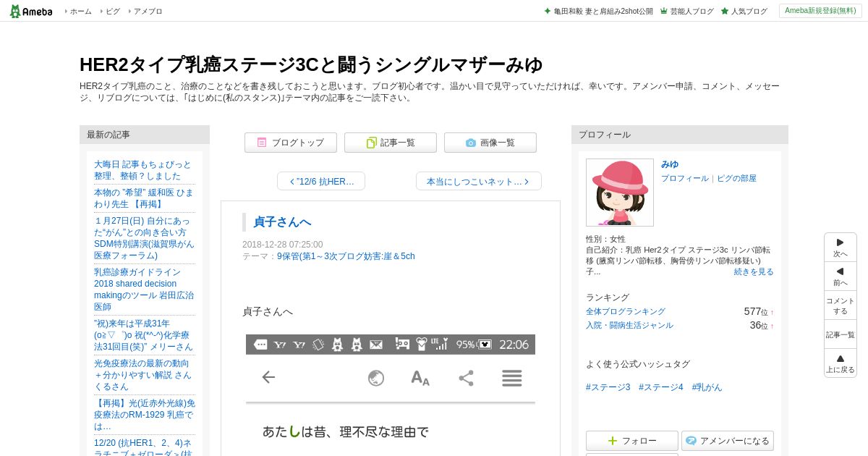Image resolution: width=868 pixels, height=456 pixels.
Task: Click 上に戻る floating side button
Action: tap(841, 363)
